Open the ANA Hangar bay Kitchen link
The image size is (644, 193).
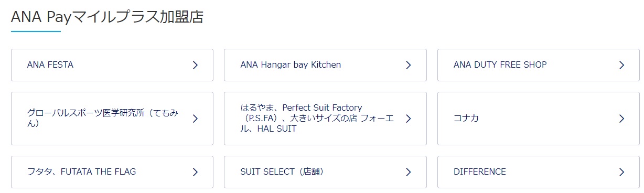pos(325,65)
